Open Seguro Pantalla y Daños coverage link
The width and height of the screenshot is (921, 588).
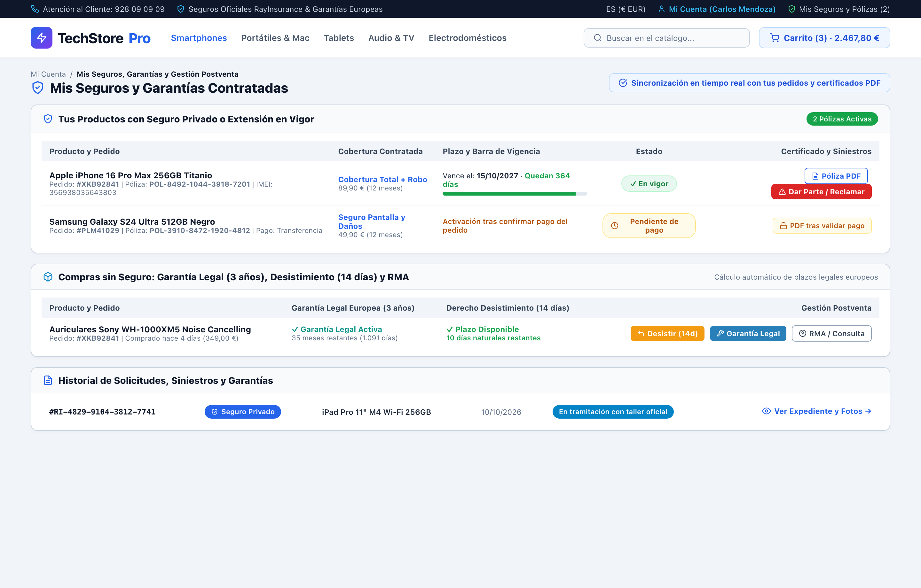[x=371, y=221]
